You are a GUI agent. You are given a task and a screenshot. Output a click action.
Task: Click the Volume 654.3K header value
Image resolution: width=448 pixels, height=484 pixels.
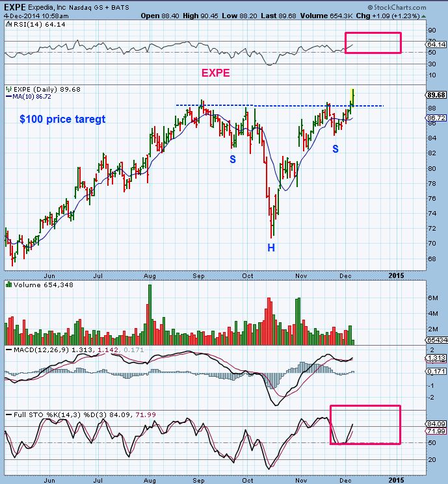pyautogui.click(x=326, y=16)
